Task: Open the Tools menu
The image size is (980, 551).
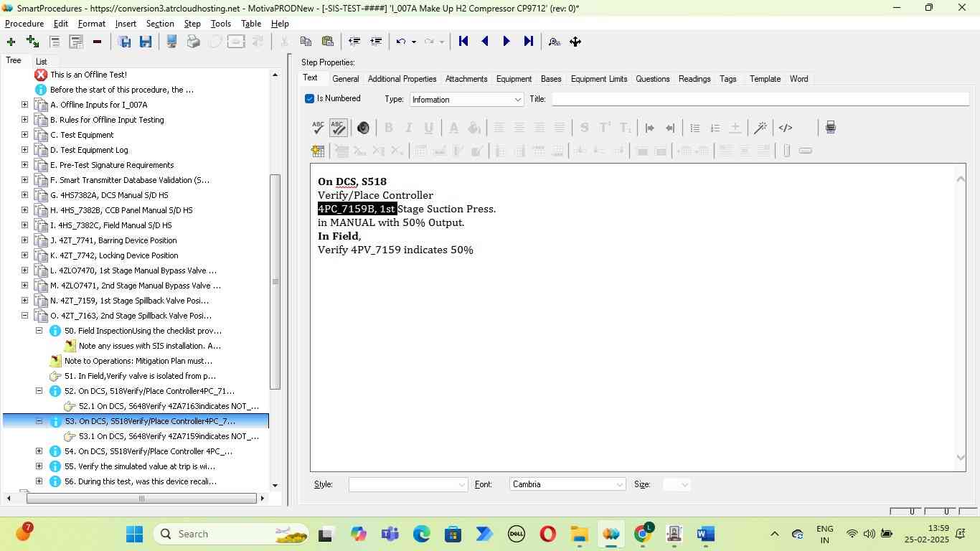Action: point(221,24)
